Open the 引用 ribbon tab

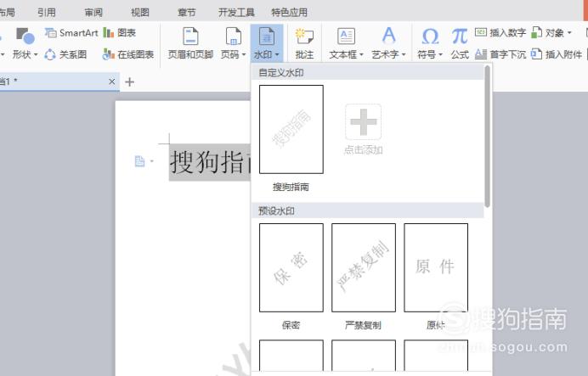pyautogui.click(x=47, y=13)
